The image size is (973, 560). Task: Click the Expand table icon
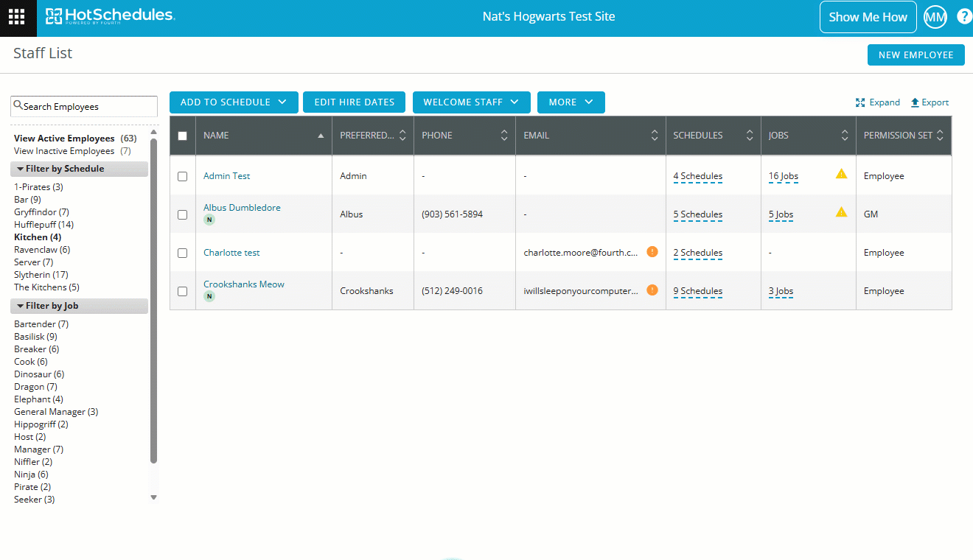[x=860, y=102]
